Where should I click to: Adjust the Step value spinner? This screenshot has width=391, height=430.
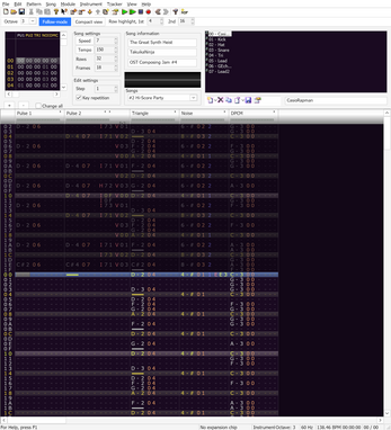point(116,89)
